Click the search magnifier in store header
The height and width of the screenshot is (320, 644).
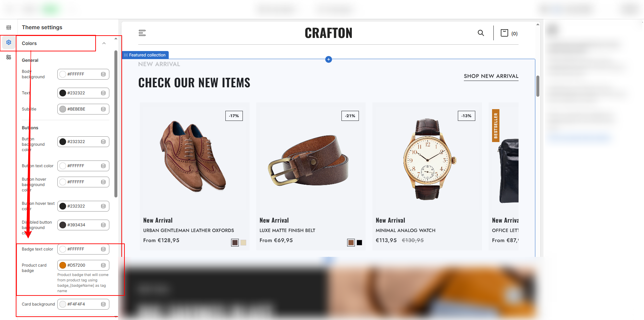[481, 33]
